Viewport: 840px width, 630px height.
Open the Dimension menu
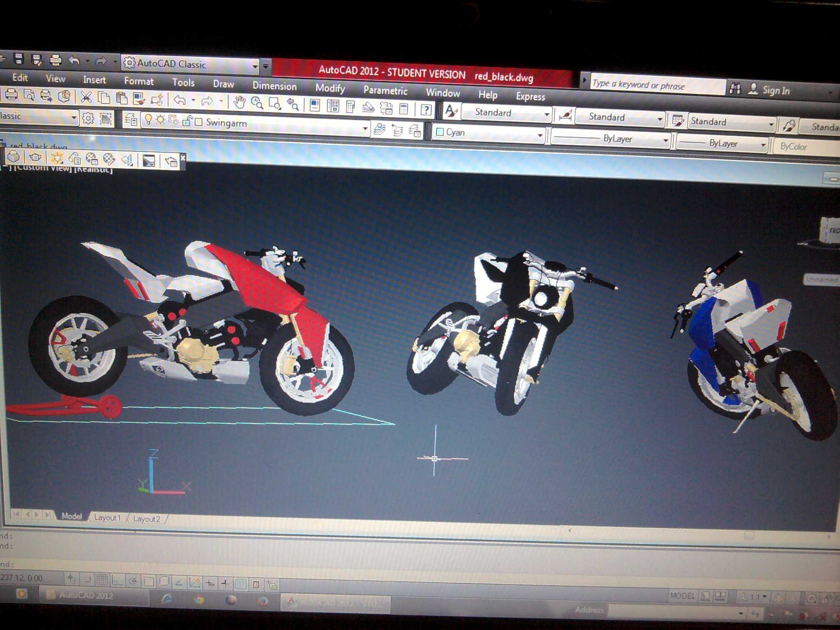tap(274, 86)
